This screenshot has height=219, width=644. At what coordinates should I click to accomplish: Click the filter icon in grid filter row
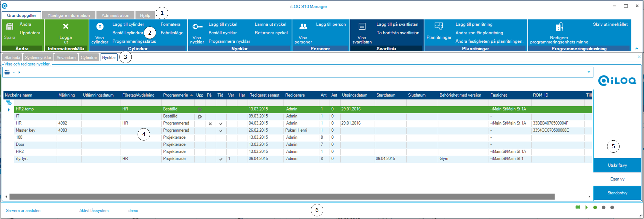(9, 103)
